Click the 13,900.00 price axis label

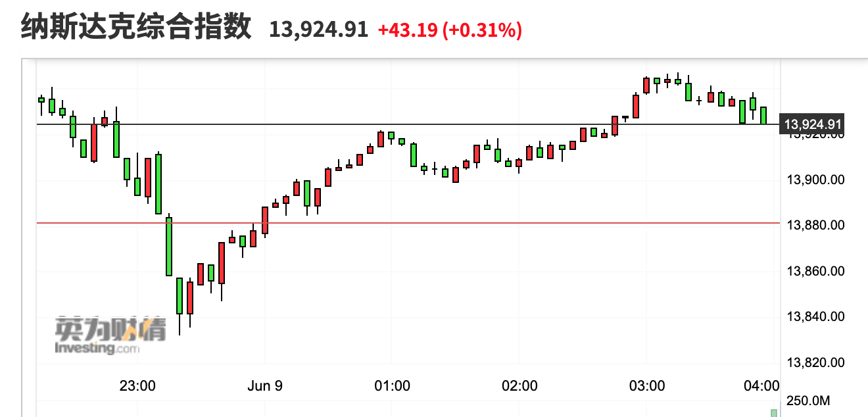pyautogui.click(x=815, y=180)
